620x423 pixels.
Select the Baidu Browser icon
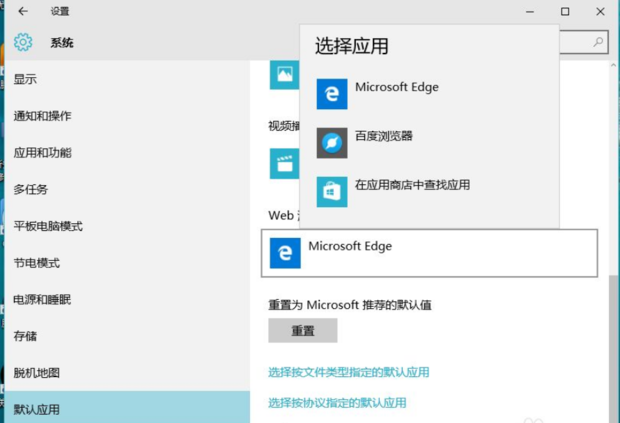(332, 143)
